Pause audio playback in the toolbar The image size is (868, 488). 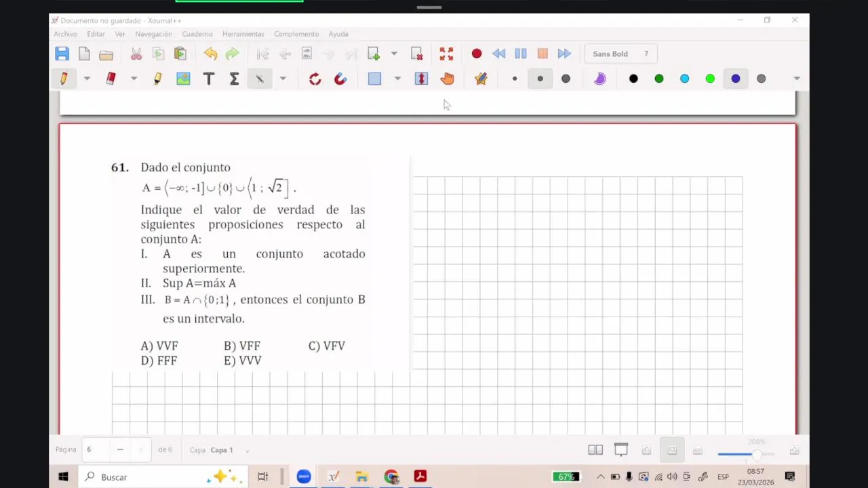[521, 54]
